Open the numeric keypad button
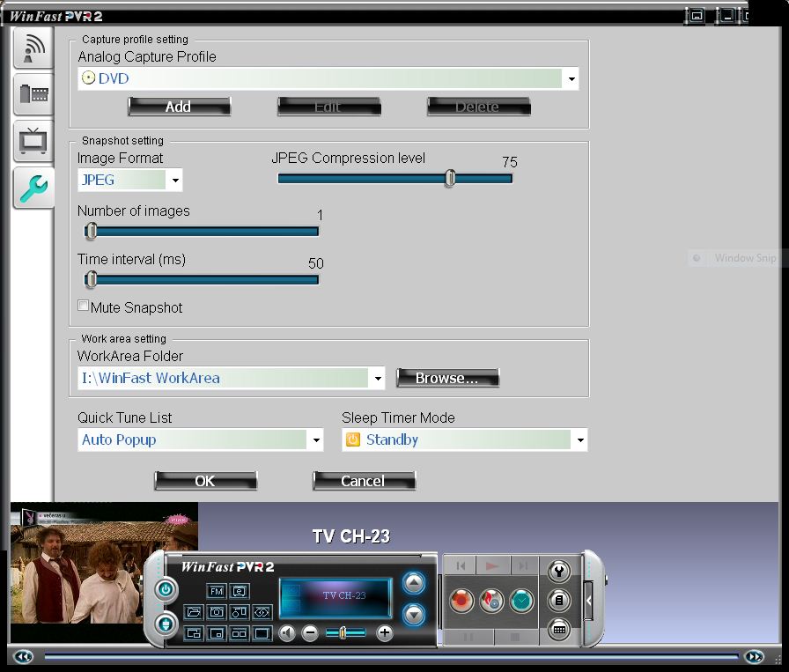Image resolution: width=789 pixels, height=672 pixels. pyautogui.click(x=558, y=629)
